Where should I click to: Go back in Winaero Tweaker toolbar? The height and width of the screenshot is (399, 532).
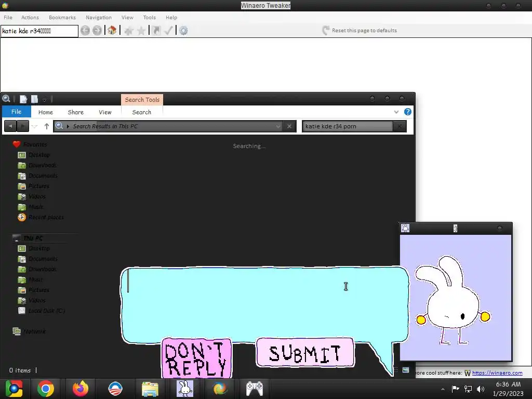coord(85,31)
